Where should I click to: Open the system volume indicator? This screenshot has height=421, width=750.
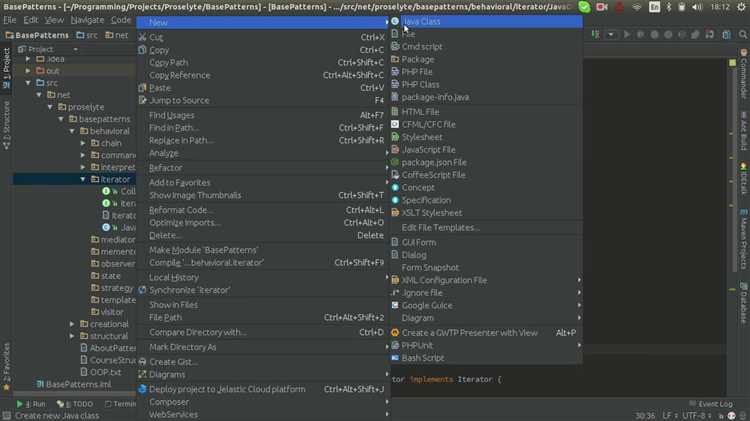[x=697, y=7]
